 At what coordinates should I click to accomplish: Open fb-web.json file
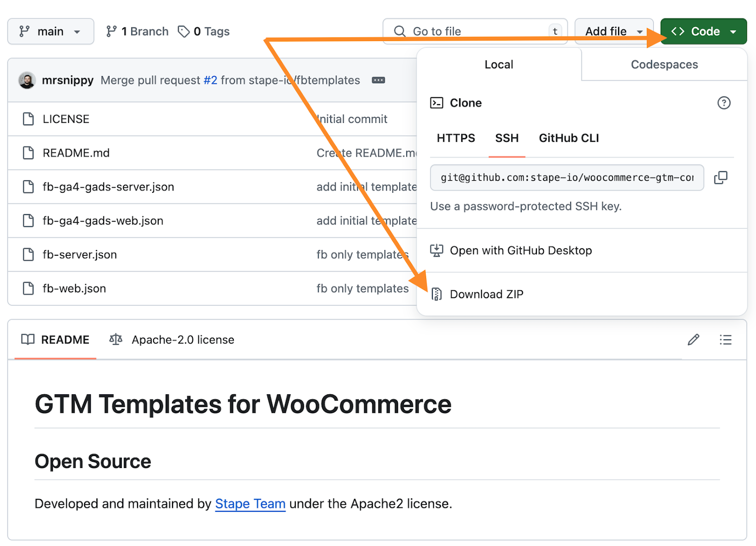tap(74, 289)
